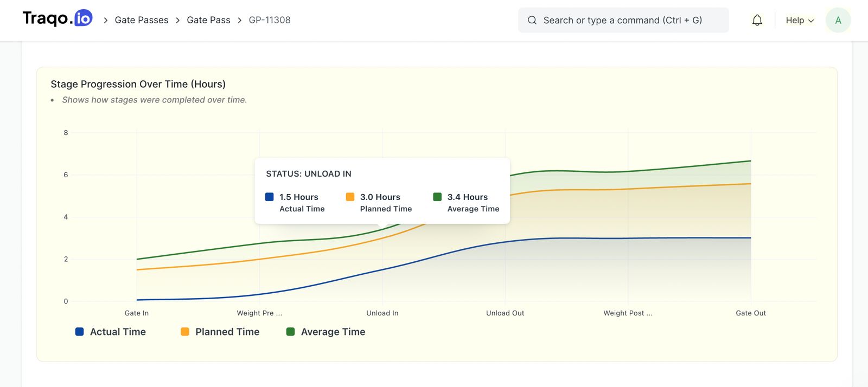
Task: Click the search magnifier icon
Action: tap(532, 21)
